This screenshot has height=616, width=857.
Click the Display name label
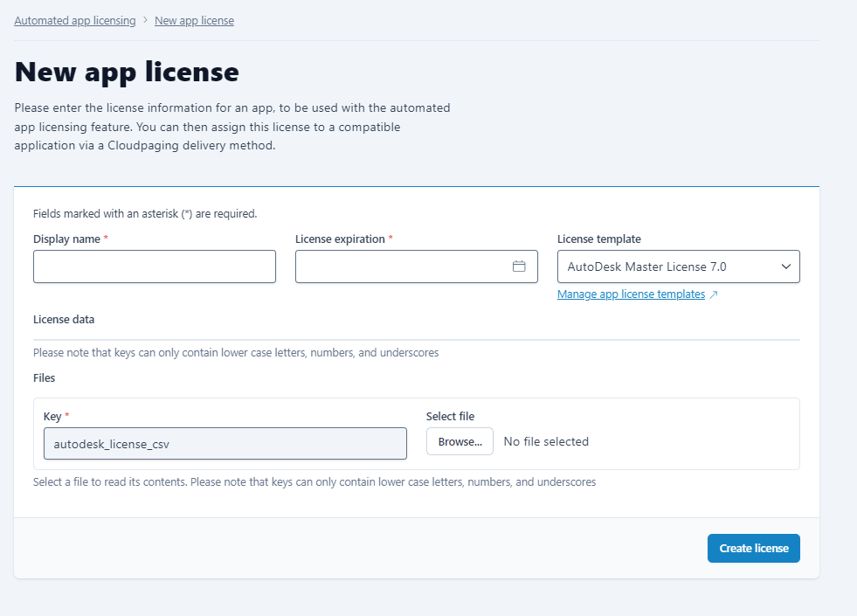[x=66, y=239]
